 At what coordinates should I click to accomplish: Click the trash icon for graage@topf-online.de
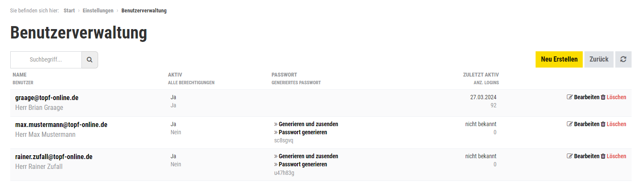pyautogui.click(x=603, y=97)
